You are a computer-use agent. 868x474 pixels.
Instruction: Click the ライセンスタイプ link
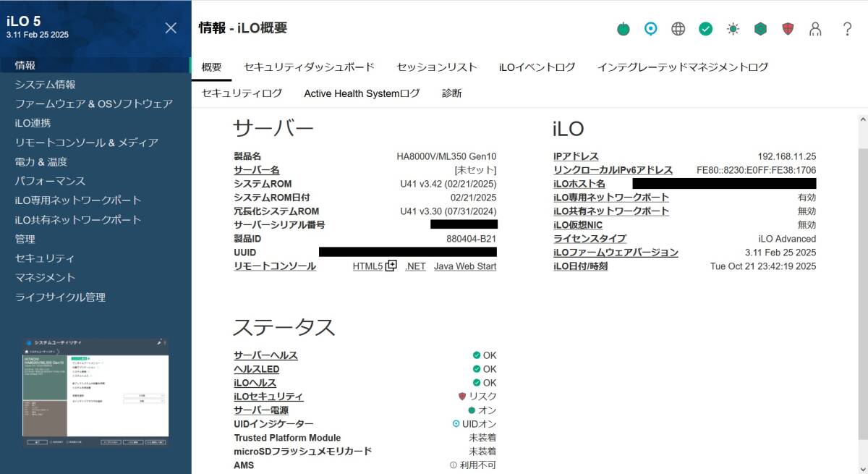pos(590,239)
